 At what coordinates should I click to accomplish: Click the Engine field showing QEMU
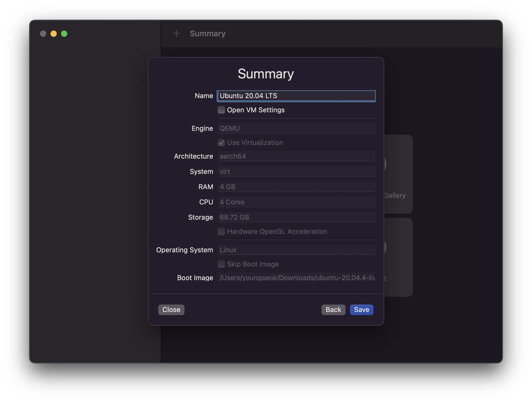296,128
